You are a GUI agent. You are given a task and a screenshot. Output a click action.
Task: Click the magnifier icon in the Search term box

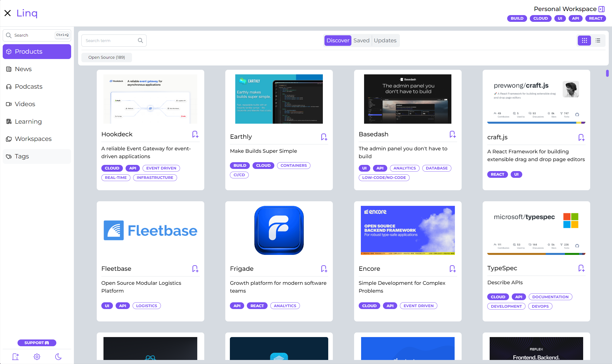coord(140,40)
